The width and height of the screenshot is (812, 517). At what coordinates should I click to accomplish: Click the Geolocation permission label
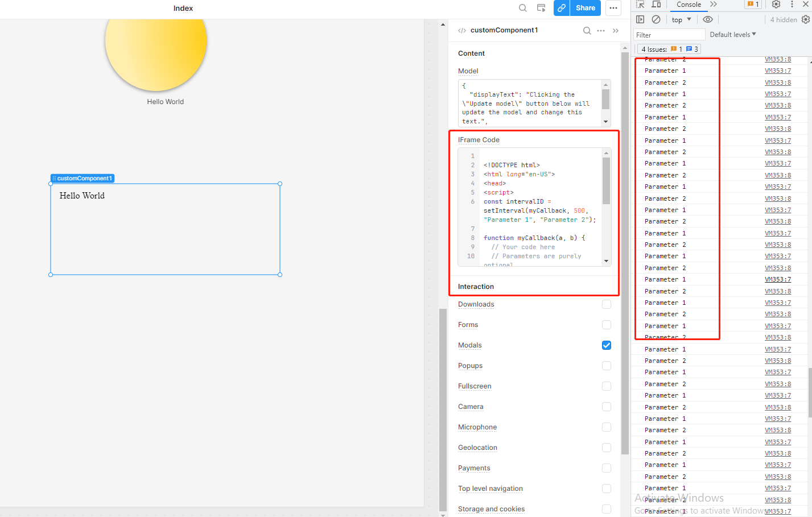point(477,448)
